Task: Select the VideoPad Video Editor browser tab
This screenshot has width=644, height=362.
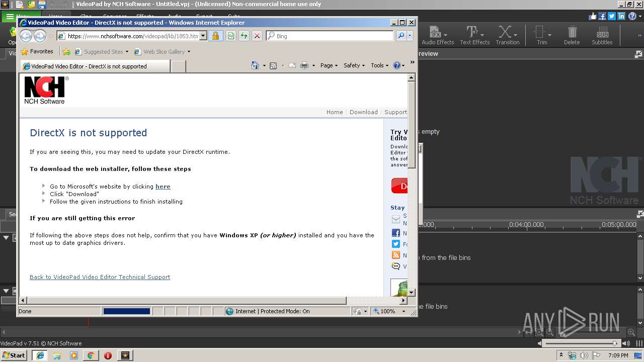Action: 96,66
